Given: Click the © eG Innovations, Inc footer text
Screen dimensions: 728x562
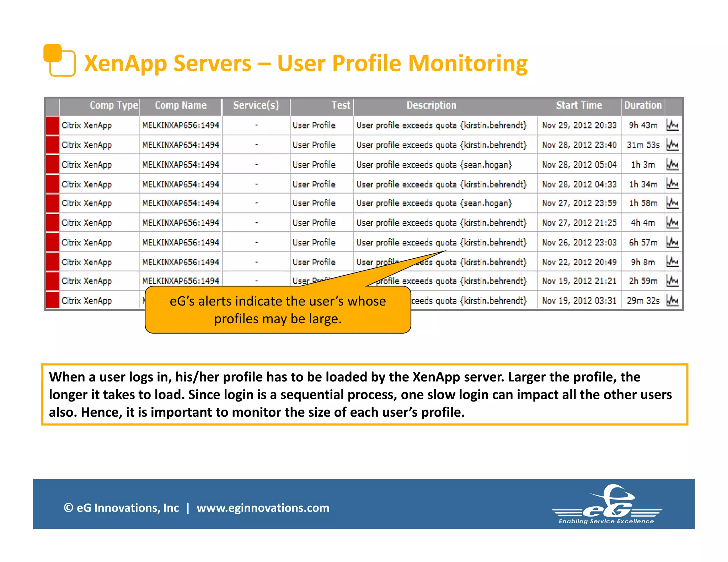Looking at the screenshot, I should (121, 508).
